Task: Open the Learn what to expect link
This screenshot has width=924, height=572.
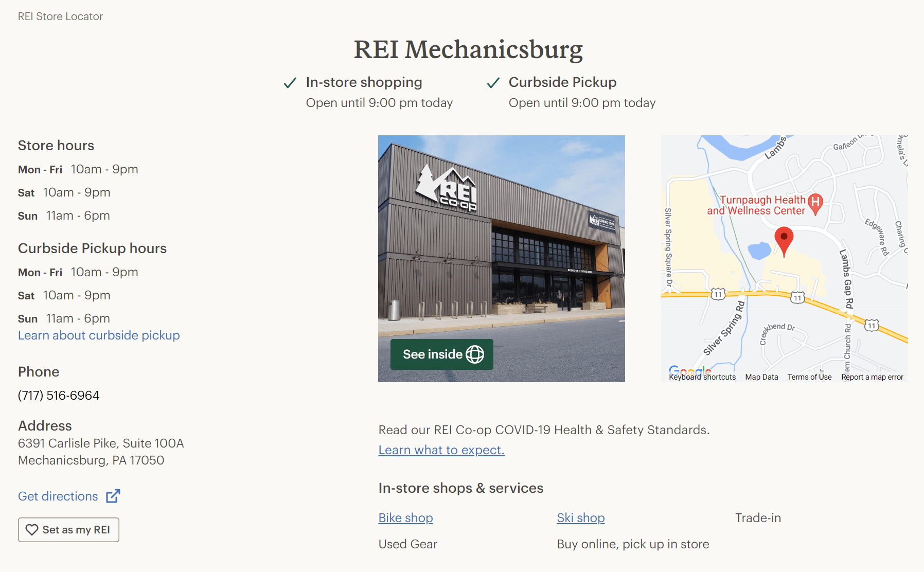Action: [x=441, y=450]
